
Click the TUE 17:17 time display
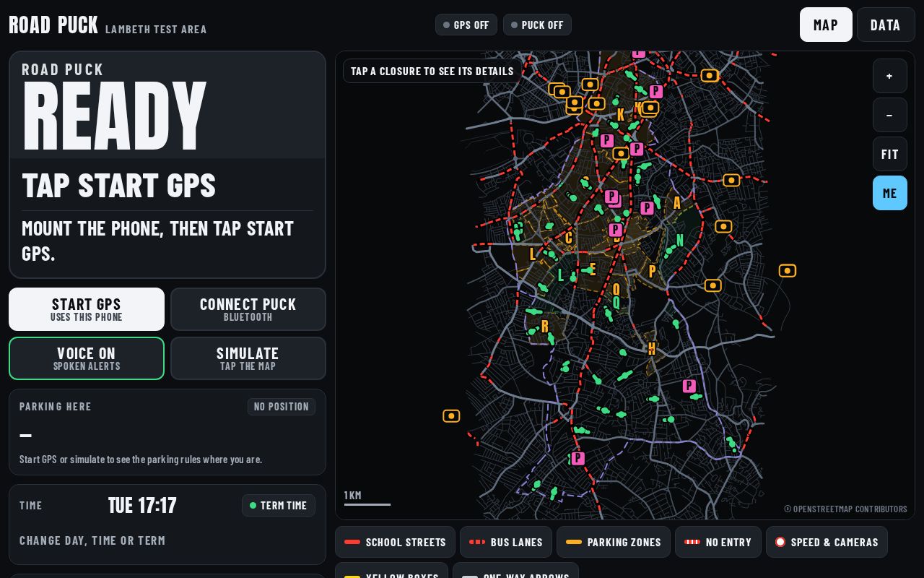(x=142, y=505)
